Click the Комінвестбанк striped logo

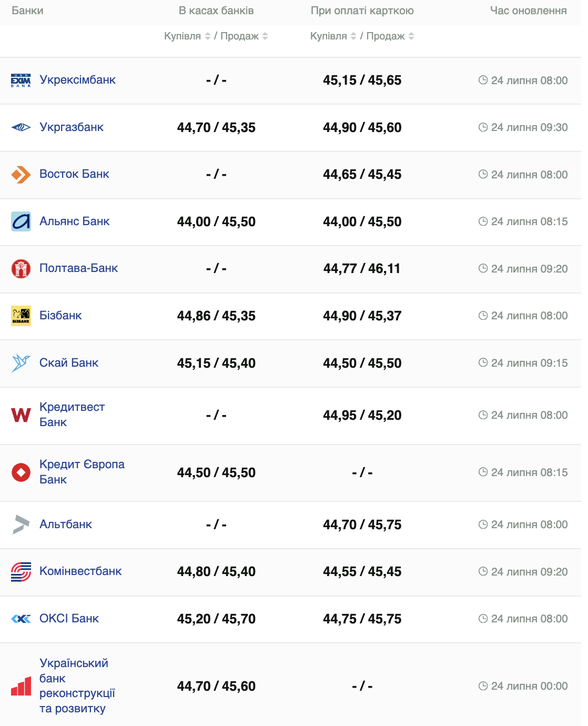21,572
